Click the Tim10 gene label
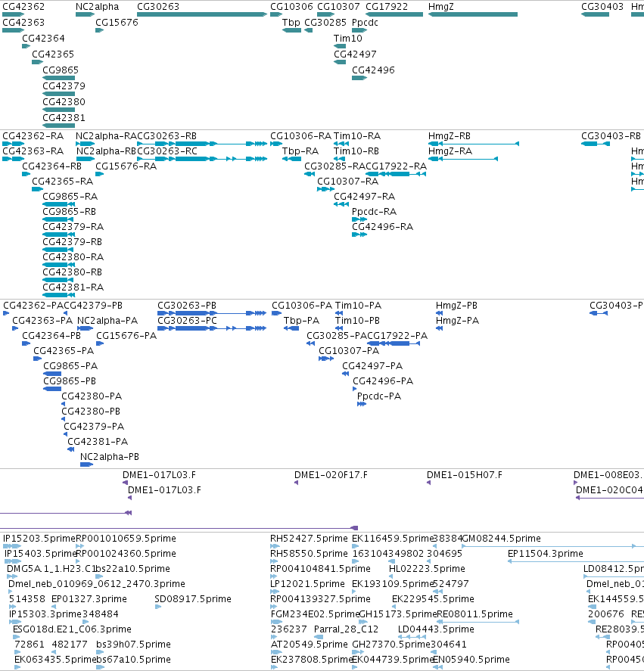 [x=347, y=39]
